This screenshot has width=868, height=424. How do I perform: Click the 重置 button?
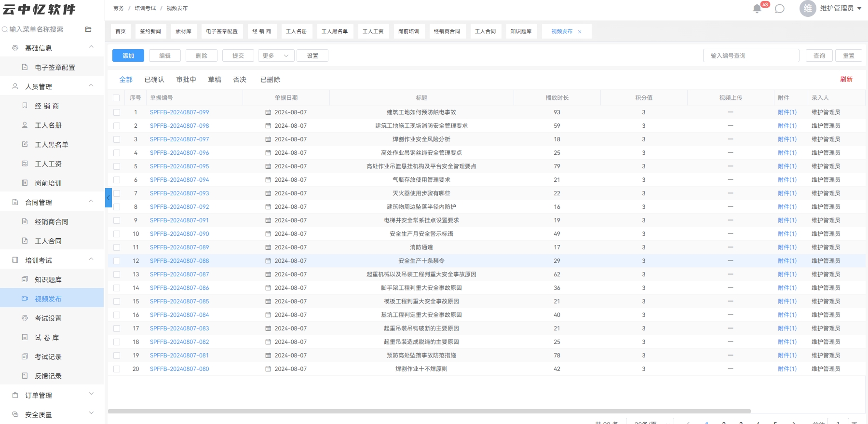point(849,56)
